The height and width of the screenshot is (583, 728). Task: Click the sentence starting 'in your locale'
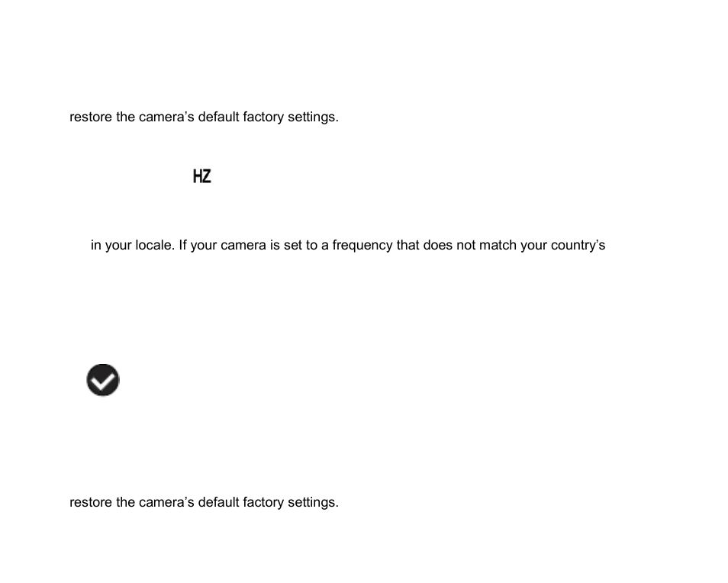click(348, 245)
